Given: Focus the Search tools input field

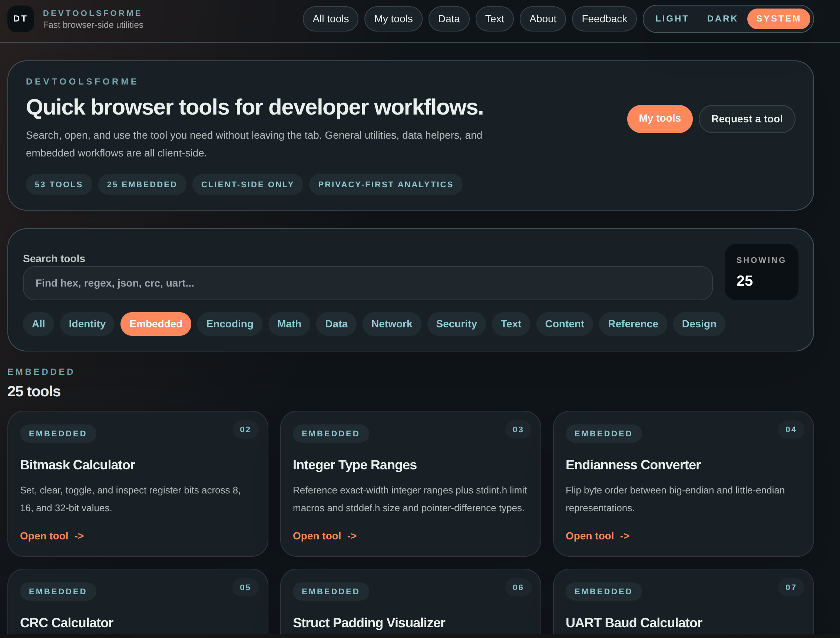Looking at the screenshot, I should click(367, 283).
